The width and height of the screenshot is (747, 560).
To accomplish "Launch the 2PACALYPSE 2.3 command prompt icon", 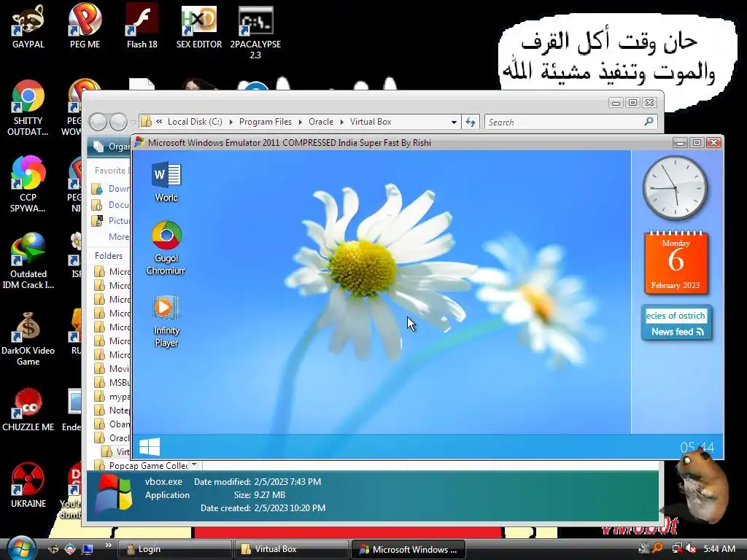I will [255, 32].
